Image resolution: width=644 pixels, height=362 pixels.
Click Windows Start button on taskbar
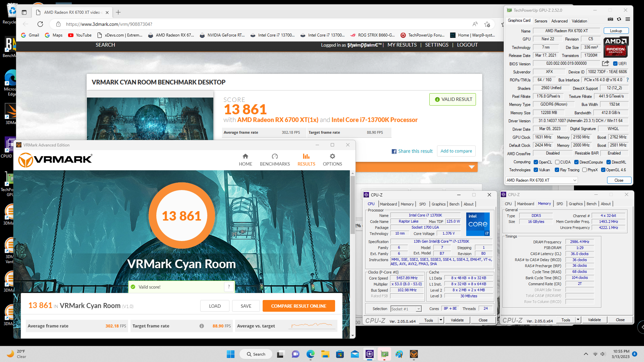[230, 354]
